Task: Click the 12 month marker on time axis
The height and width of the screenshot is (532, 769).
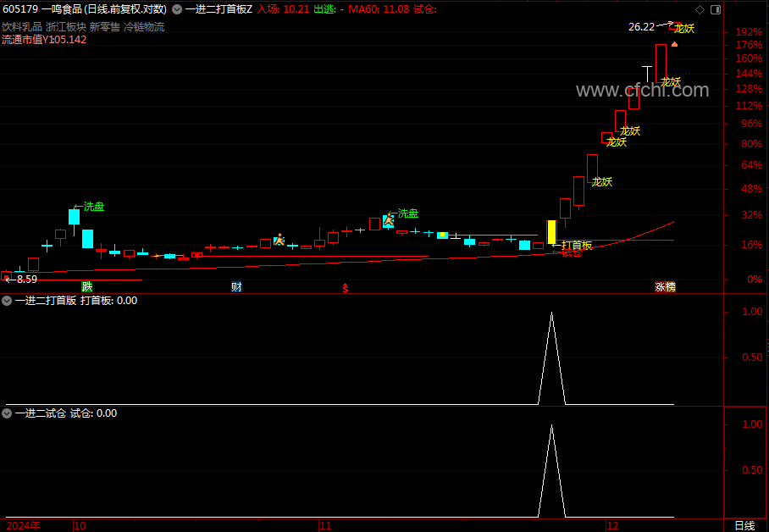Action: click(x=612, y=525)
